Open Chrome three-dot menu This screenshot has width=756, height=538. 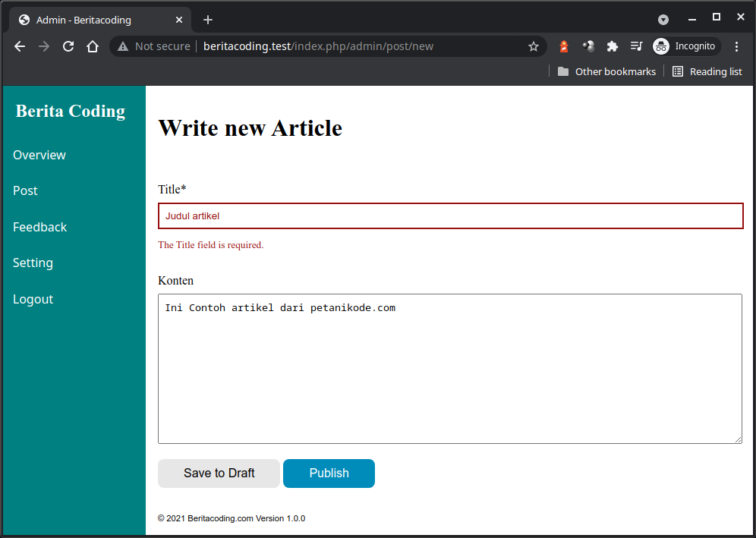[736, 46]
